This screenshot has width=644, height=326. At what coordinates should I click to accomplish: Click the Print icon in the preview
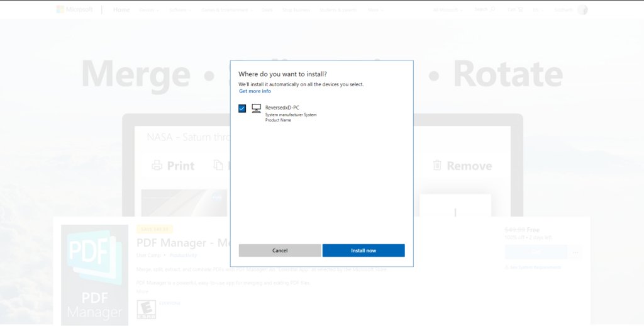(157, 166)
